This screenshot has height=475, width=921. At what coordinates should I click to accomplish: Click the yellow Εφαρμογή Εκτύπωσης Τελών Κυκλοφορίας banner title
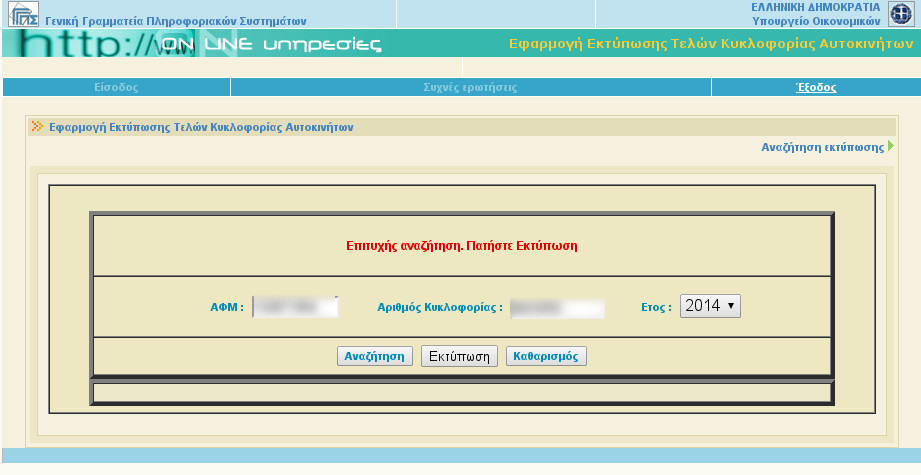(x=711, y=43)
